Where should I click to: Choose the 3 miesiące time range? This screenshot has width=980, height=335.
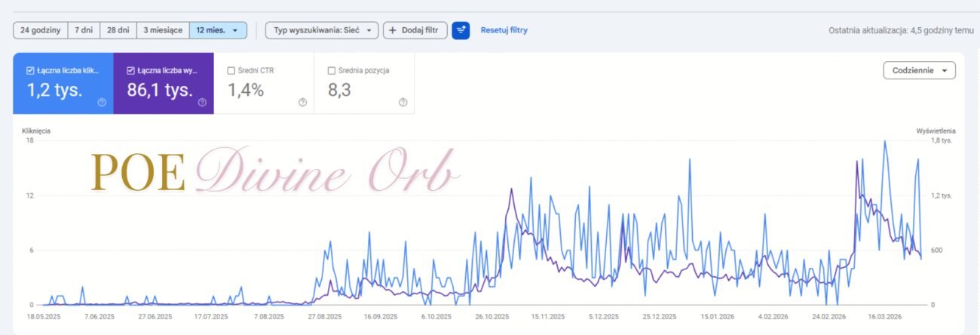point(161,30)
